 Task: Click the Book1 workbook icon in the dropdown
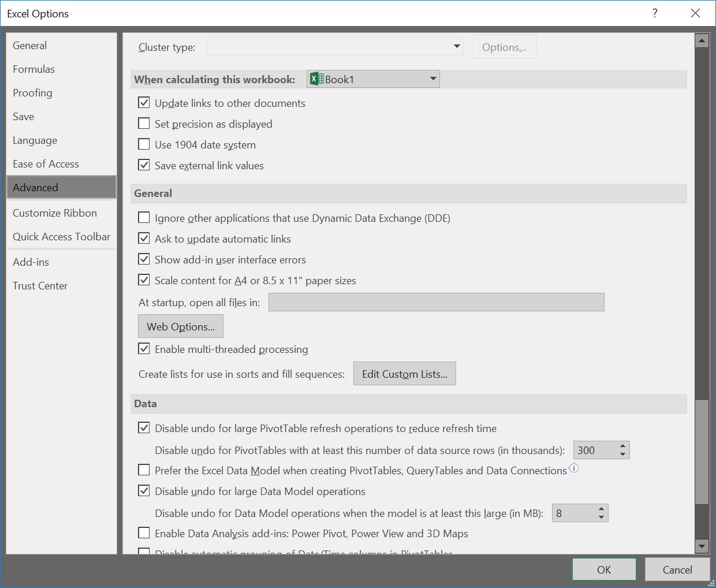(x=316, y=79)
